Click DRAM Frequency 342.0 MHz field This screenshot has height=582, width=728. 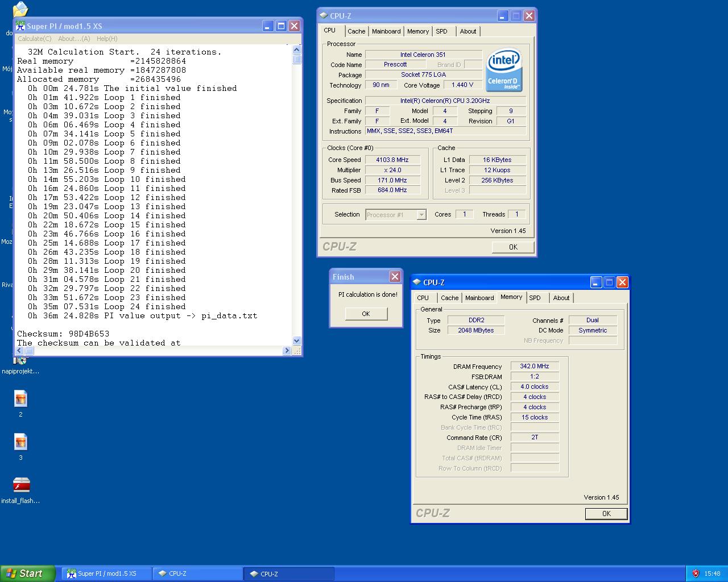(535, 367)
